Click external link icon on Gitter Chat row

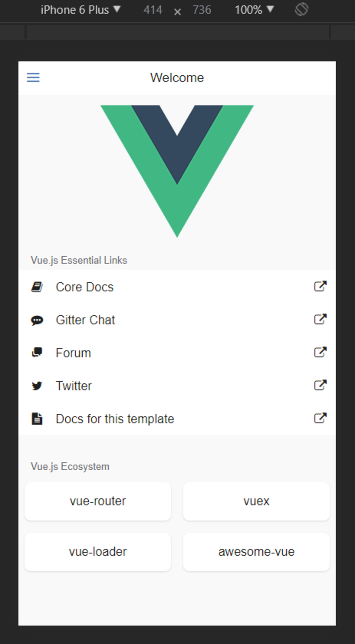tap(320, 319)
